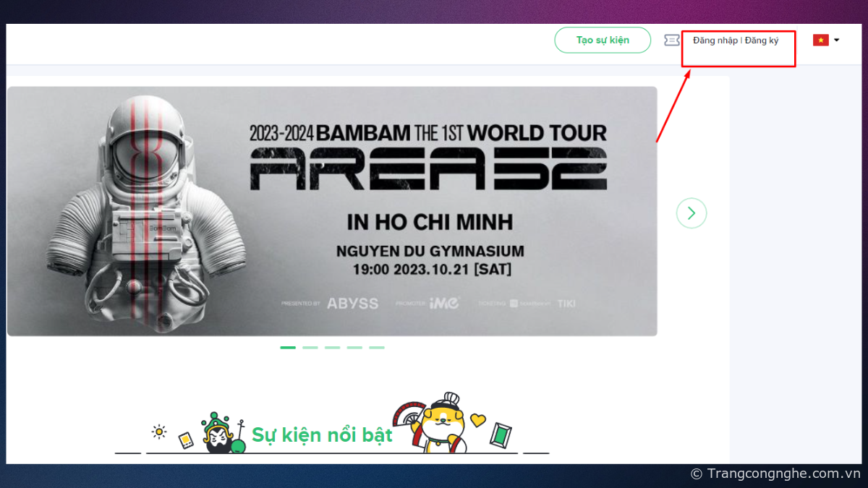Click the astronaut image in the banner

pyautogui.click(x=138, y=210)
